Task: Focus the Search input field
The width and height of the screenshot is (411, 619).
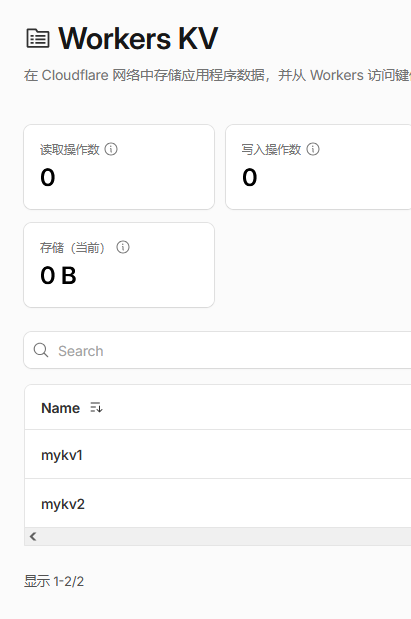Action: coord(217,350)
